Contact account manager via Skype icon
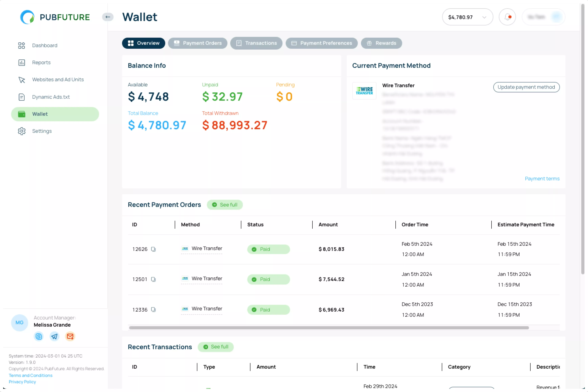Image resolution: width=588 pixels, height=392 pixels. point(39,337)
